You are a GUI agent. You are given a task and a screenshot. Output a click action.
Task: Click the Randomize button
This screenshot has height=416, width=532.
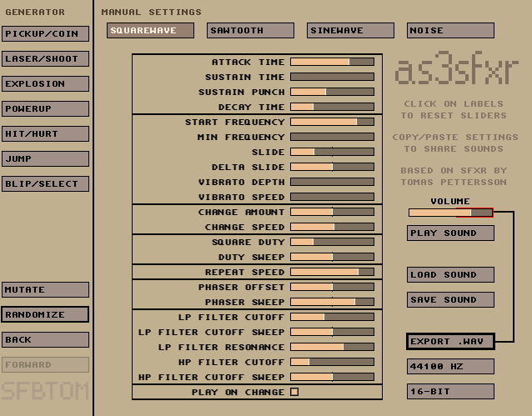point(46,314)
